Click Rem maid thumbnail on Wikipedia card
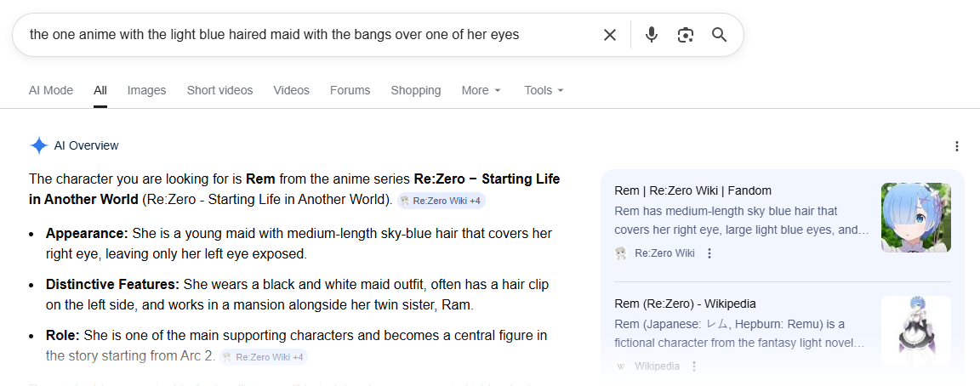 (915, 331)
